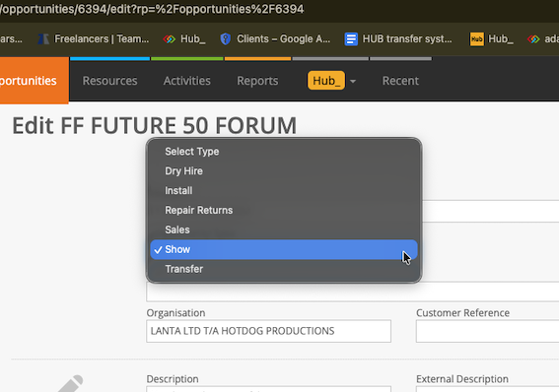The height and width of the screenshot is (392, 559).
Task: Select Dry Hire type
Action: pos(284,171)
